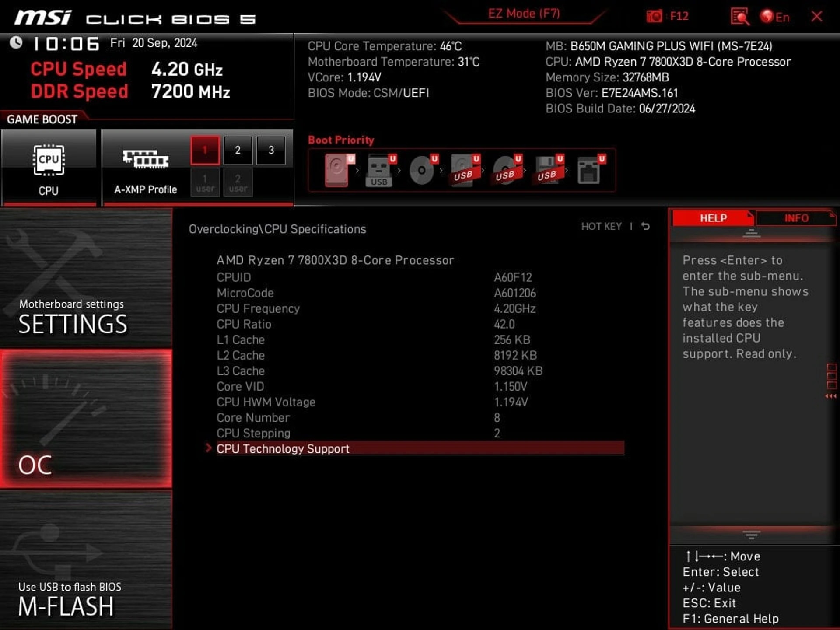840x630 pixels.
Task: Switch to the HELP tab
Action: coord(713,218)
